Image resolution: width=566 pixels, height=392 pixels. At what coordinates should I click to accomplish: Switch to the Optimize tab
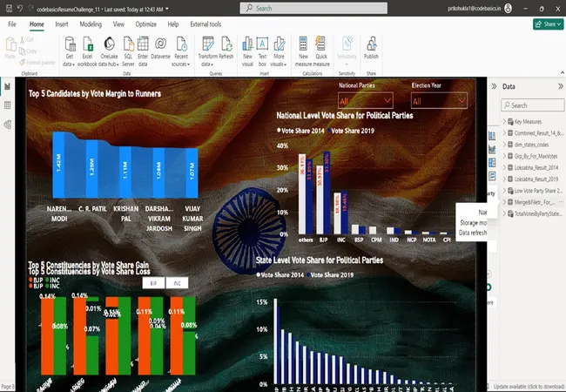(x=145, y=24)
